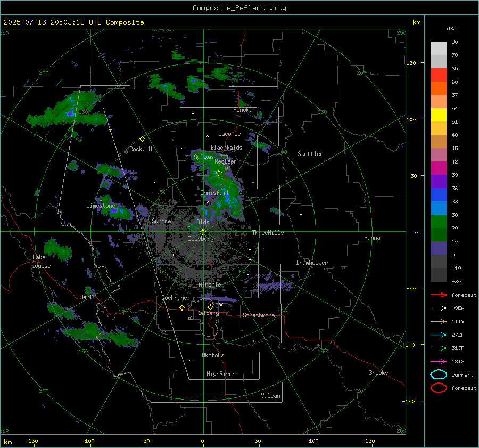Click the Olds town label
Image resolution: width=479 pixels, height=448 pixels.
point(203,222)
